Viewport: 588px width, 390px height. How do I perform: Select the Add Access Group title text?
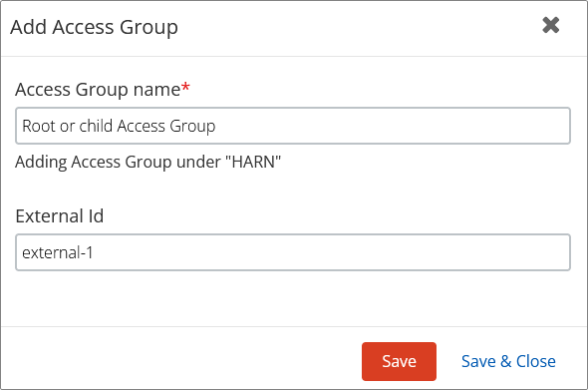point(94,27)
